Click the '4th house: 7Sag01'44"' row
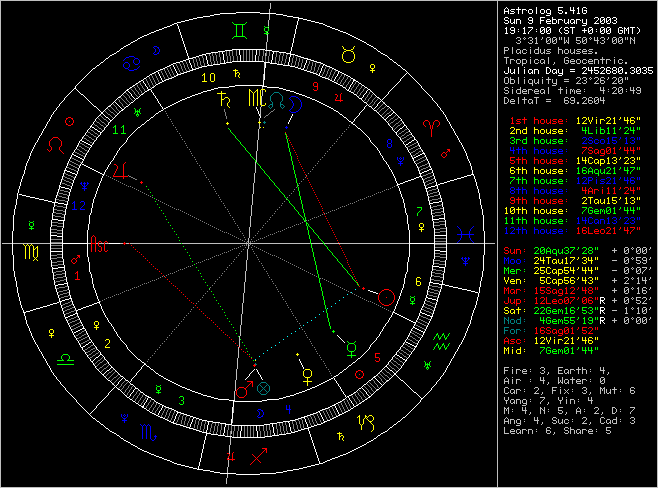 [575, 151]
